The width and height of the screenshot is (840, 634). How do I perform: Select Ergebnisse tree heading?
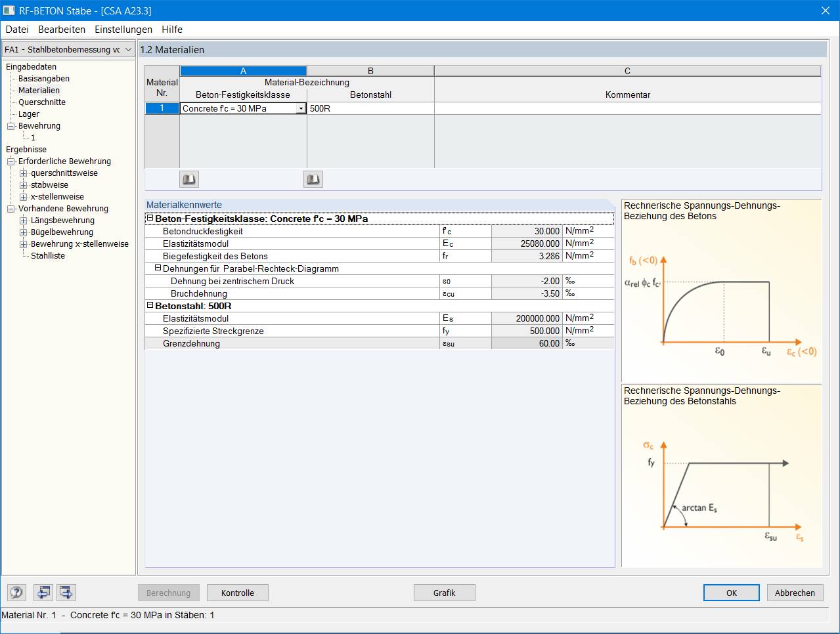point(26,150)
